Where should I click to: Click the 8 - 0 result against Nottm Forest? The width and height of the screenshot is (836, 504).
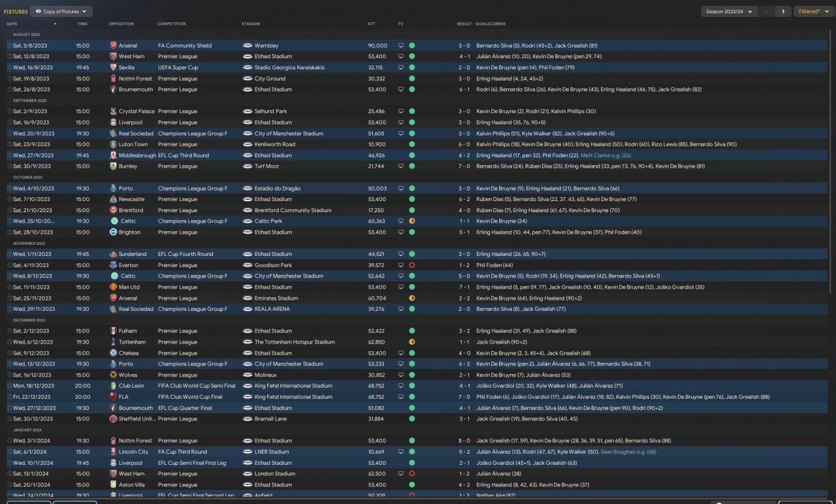click(x=464, y=441)
